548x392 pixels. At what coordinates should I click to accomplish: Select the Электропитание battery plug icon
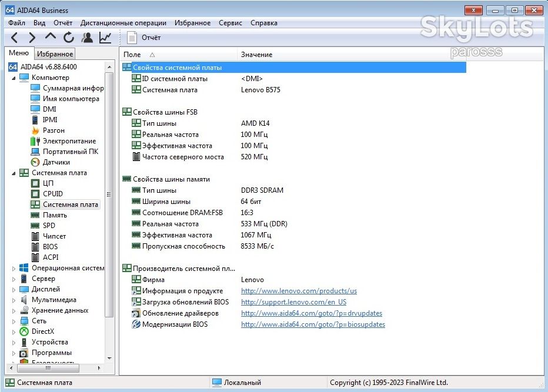[x=35, y=141]
